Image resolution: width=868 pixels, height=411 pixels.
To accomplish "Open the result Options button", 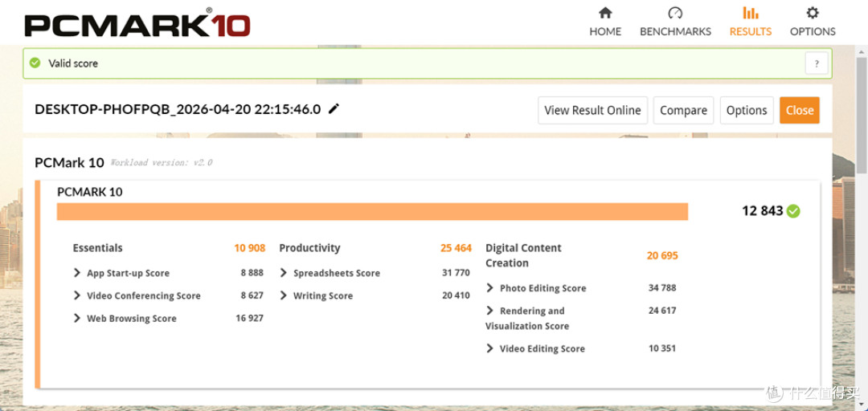I will [746, 110].
